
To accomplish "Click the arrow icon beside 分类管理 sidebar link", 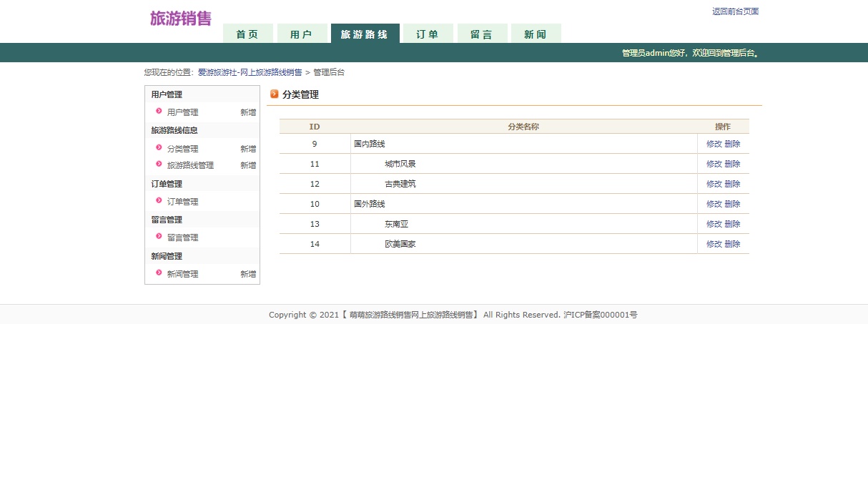I will [x=158, y=148].
